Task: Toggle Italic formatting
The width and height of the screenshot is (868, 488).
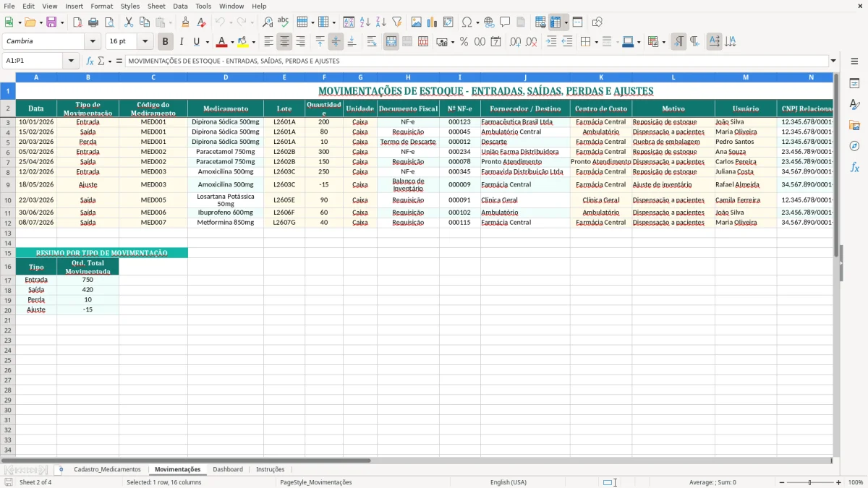Action: tap(181, 42)
